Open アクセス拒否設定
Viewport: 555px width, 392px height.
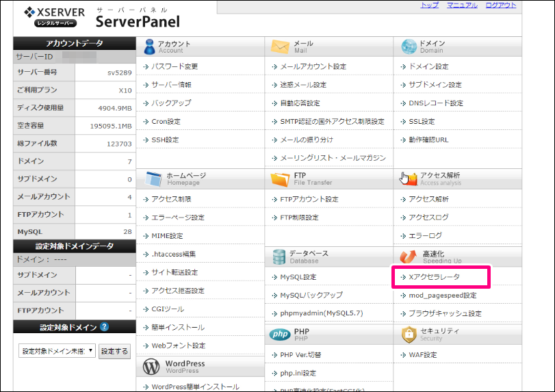click(178, 291)
